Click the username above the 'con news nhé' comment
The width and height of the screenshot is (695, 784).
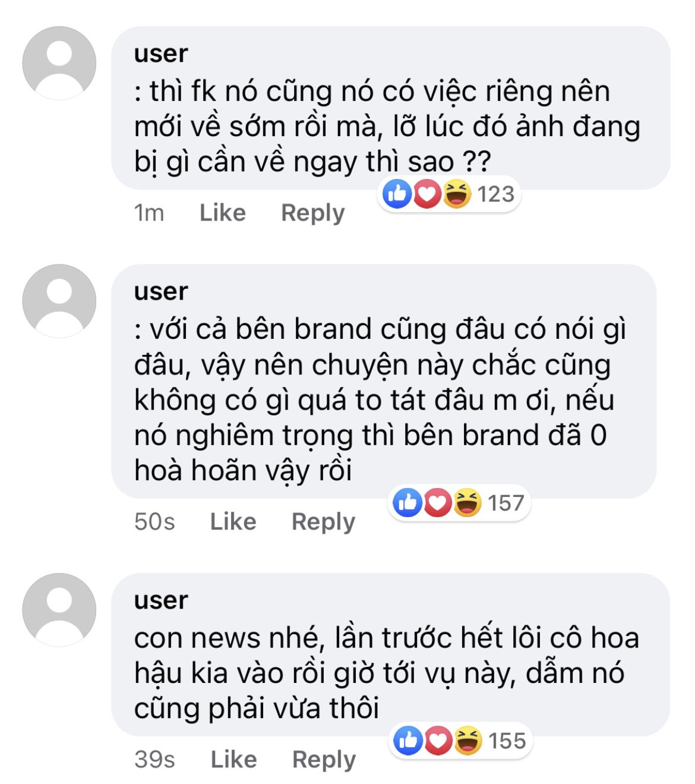tap(161, 600)
